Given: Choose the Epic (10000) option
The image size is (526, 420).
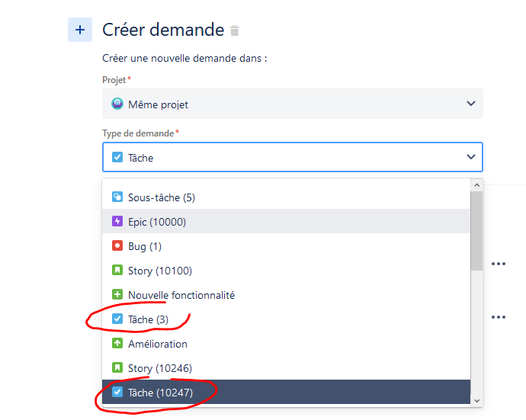Looking at the screenshot, I should coord(286,221).
